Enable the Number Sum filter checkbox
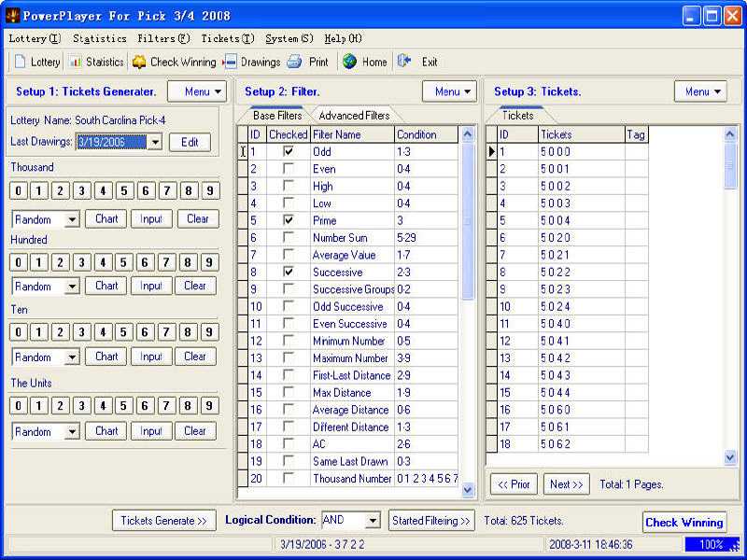Viewport: 747px width, 560px height. [289, 237]
